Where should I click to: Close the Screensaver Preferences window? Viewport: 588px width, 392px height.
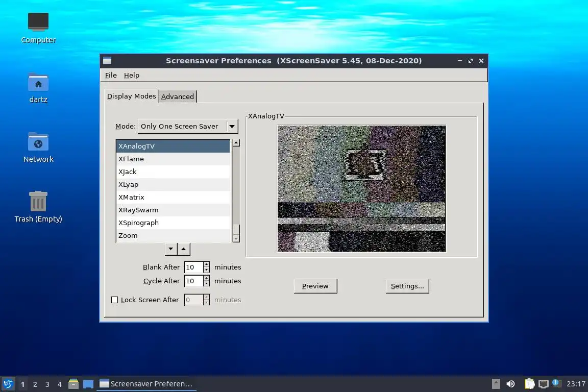coord(481,61)
